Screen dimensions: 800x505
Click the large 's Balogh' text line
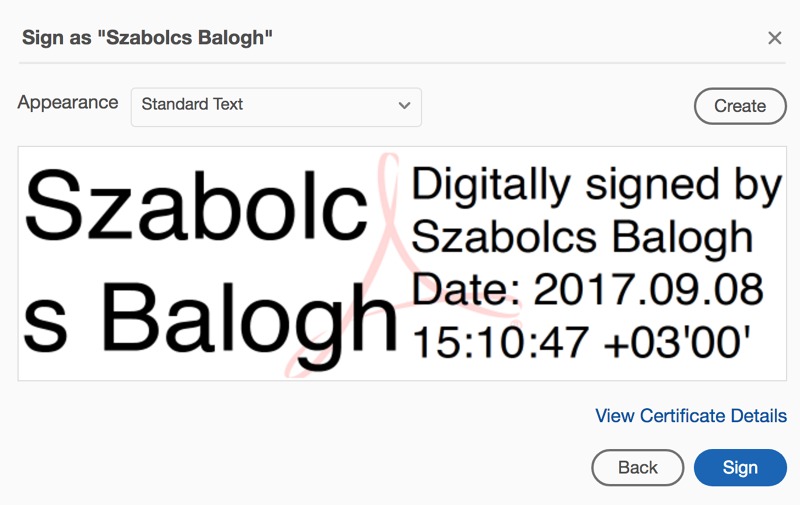coord(210,315)
